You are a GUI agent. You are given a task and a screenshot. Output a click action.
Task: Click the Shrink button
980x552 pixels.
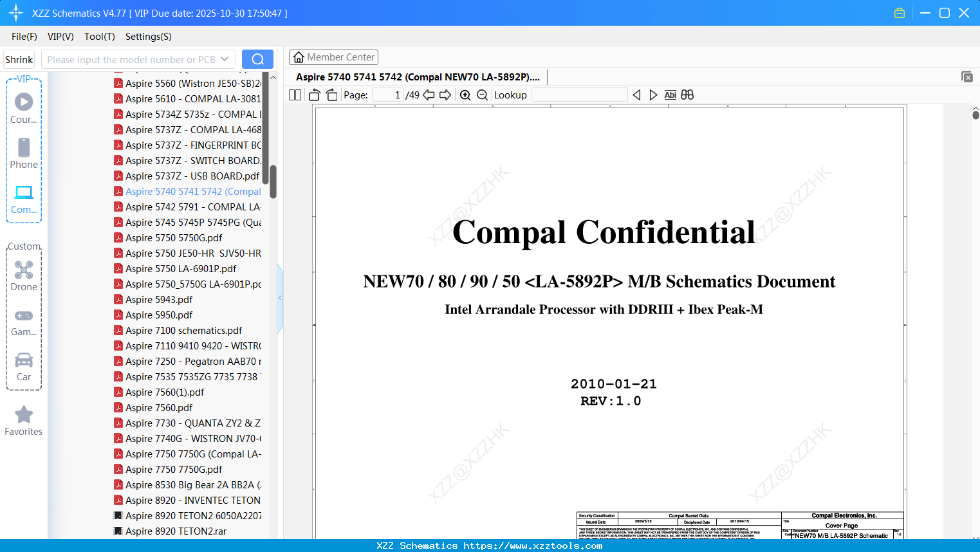(19, 59)
